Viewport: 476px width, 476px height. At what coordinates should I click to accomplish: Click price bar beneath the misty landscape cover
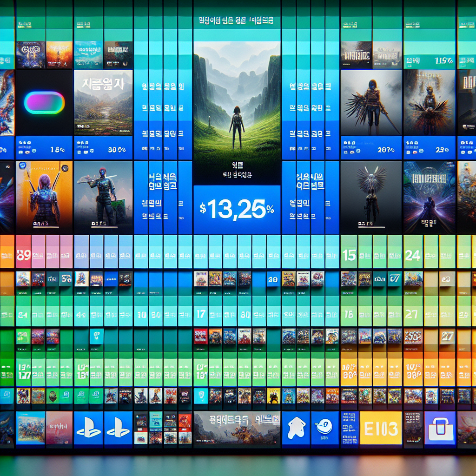103,148
